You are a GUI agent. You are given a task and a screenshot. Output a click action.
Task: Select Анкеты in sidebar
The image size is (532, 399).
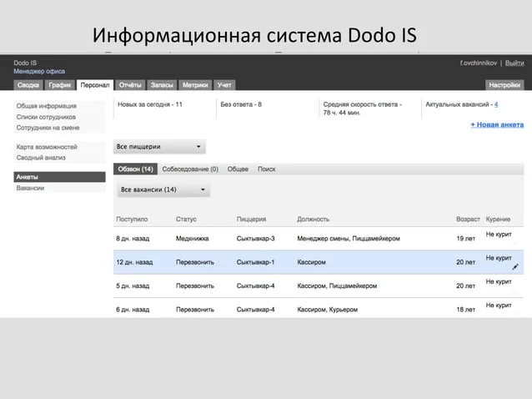(x=60, y=177)
